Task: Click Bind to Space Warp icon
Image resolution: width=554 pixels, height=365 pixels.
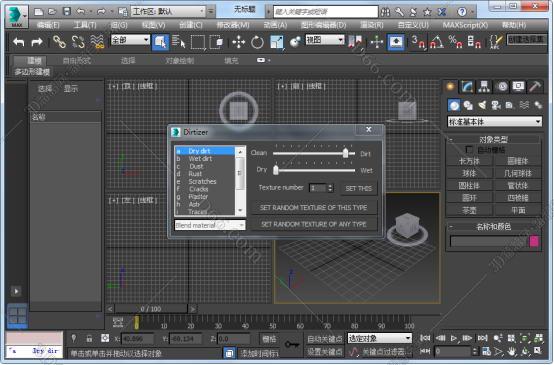Action: (x=97, y=42)
